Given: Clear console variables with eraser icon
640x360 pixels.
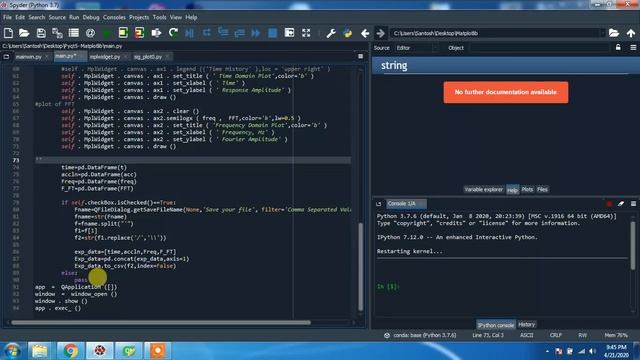Looking at the screenshot, I should click(621, 204).
